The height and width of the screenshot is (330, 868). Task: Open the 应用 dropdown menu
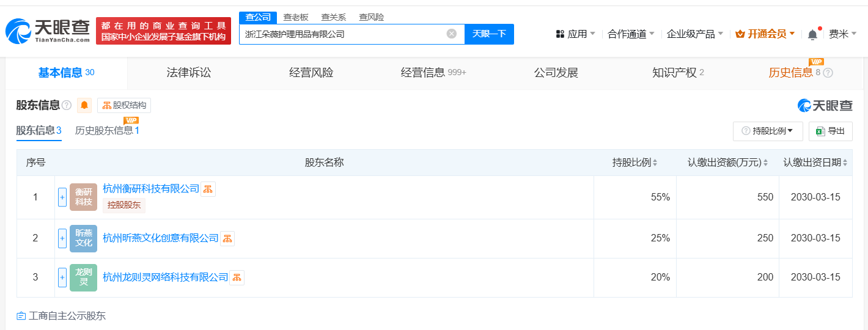click(x=575, y=34)
